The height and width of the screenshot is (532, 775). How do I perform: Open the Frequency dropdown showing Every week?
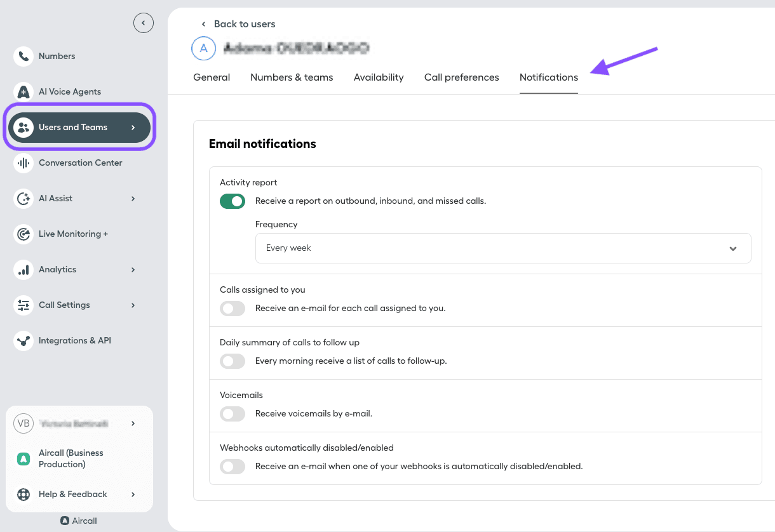tap(502, 248)
